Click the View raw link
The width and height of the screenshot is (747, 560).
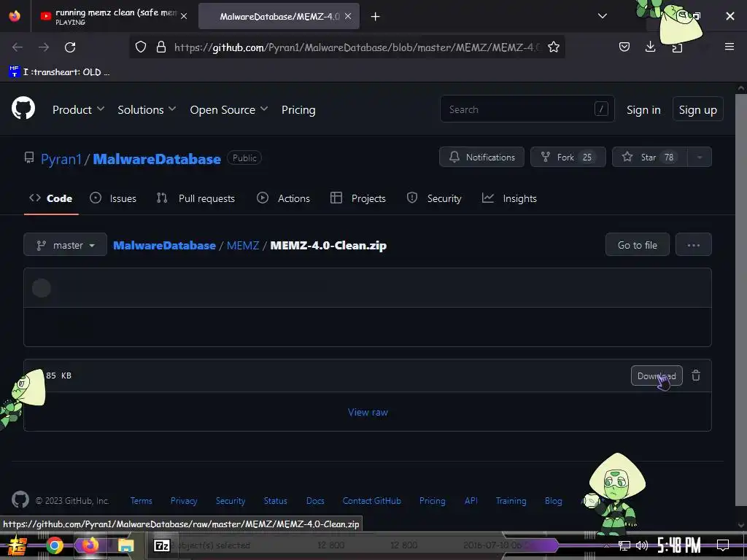[x=368, y=413]
